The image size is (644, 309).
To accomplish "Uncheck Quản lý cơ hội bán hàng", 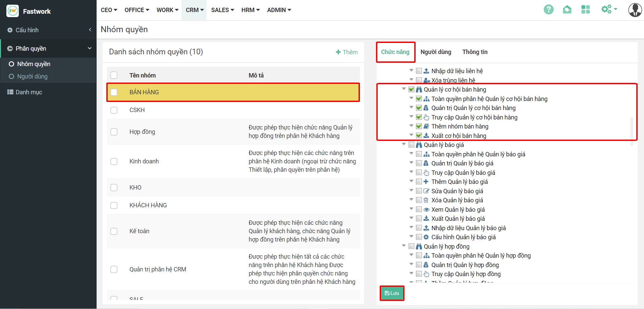I will pyautogui.click(x=412, y=90).
